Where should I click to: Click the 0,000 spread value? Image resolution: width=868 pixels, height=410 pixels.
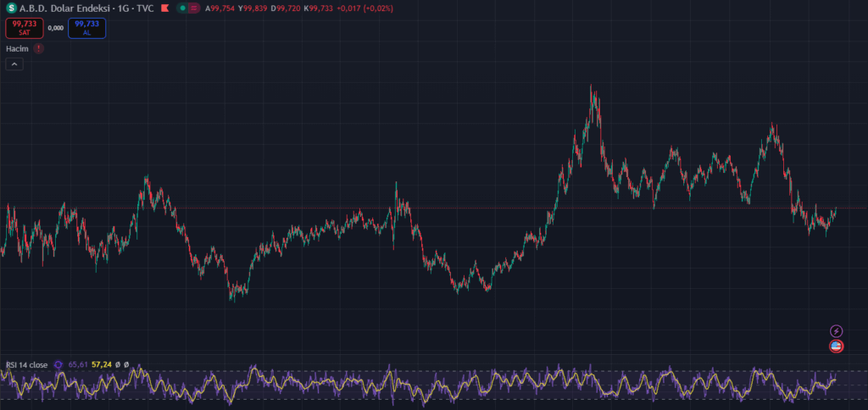click(55, 28)
